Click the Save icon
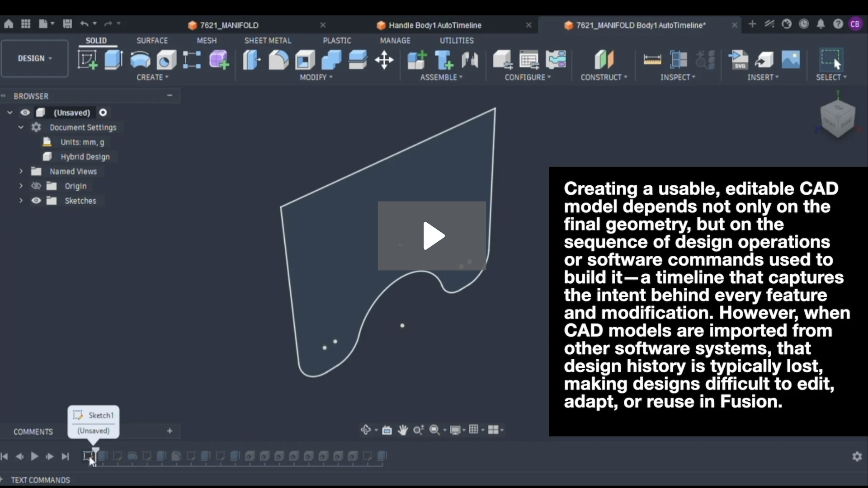 [67, 24]
